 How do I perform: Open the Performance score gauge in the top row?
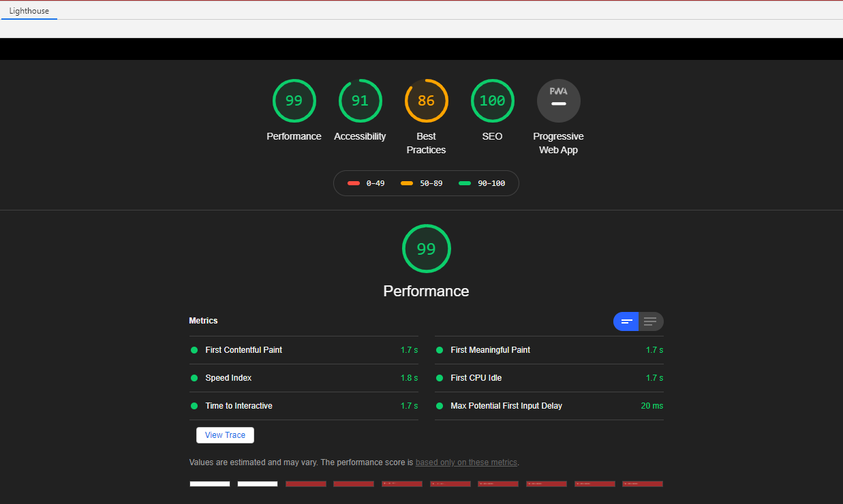[x=294, y=101]
